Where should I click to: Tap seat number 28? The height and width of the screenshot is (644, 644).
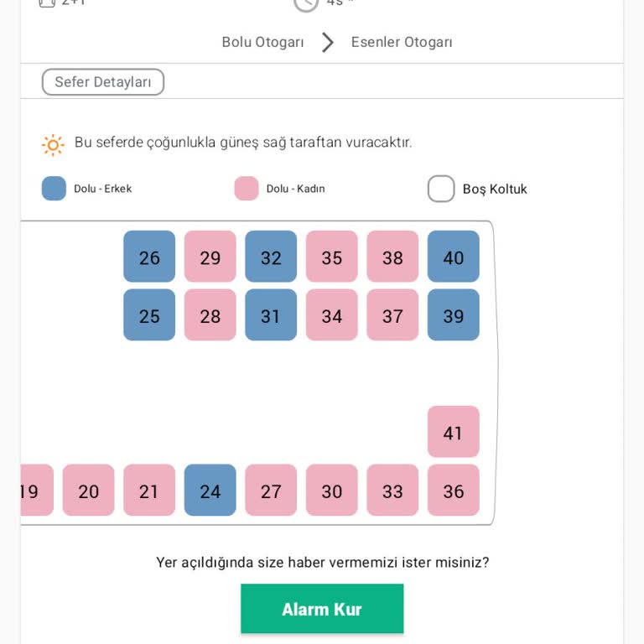(210, 315)
